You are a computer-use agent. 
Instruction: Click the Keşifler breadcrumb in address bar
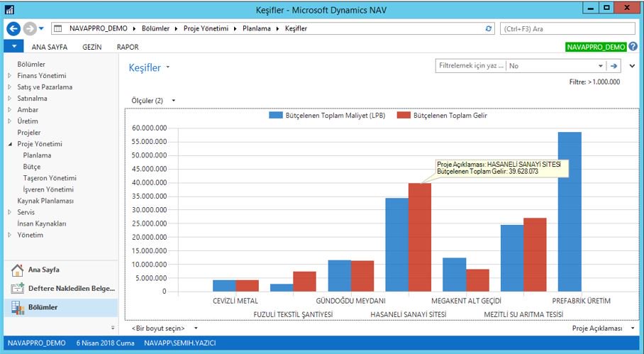point(296,28)
